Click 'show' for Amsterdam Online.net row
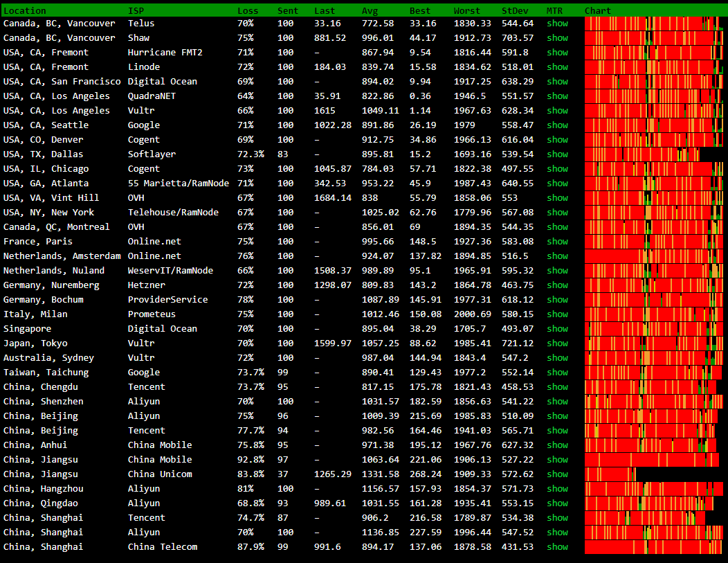The height and width of the screenshot is (563, 728). coord(557,256)
